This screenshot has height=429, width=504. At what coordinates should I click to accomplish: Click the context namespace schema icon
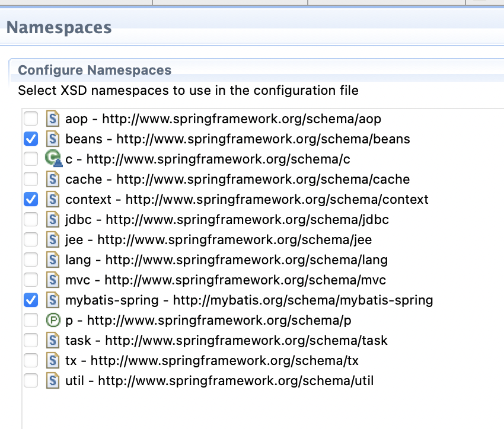53,200
